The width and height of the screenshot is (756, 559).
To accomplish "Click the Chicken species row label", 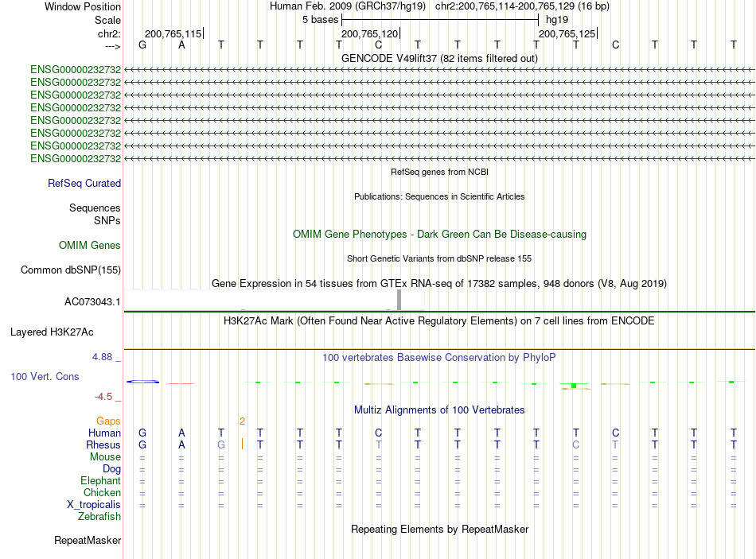I will [x=102, y=492].
